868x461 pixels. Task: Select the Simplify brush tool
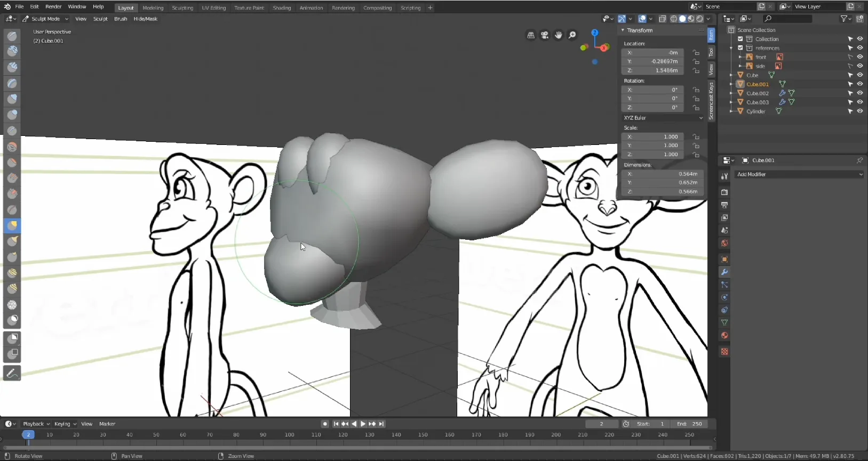coord(12,304)
